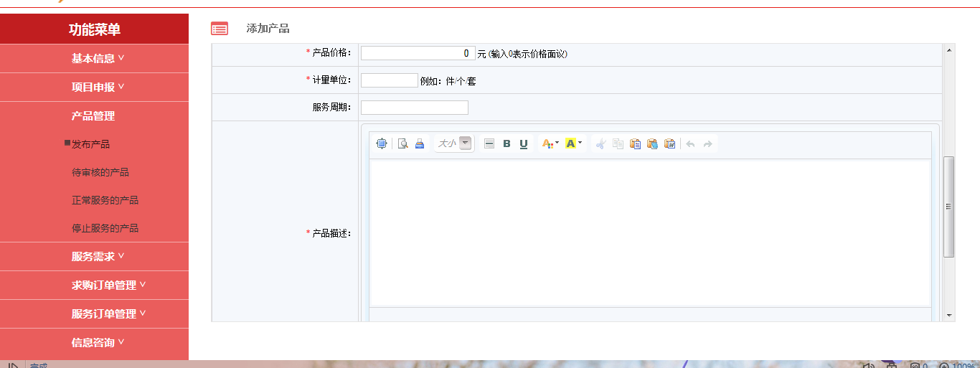Expand the 求购订单管理 menu section
This screenshot has width=980, height=368.
(x=108, y=285)
